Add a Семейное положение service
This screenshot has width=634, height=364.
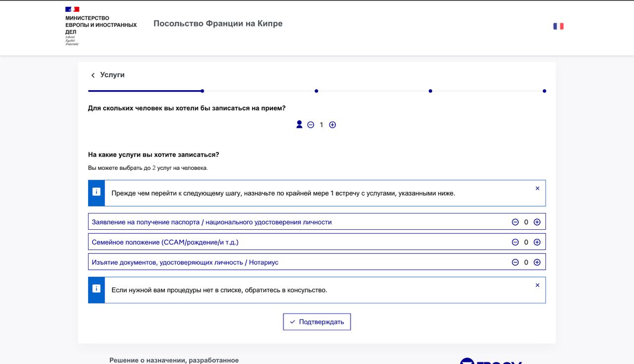[537, 242]
